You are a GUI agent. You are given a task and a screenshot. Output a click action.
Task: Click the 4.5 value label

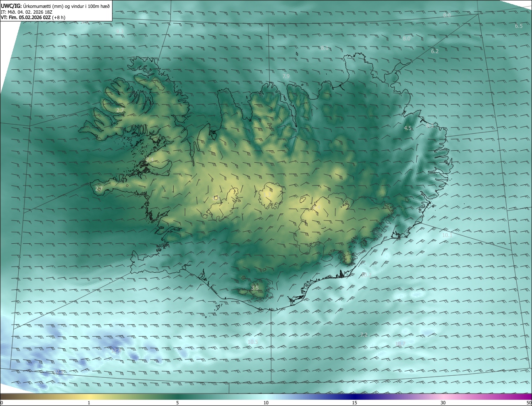[408, 128]
